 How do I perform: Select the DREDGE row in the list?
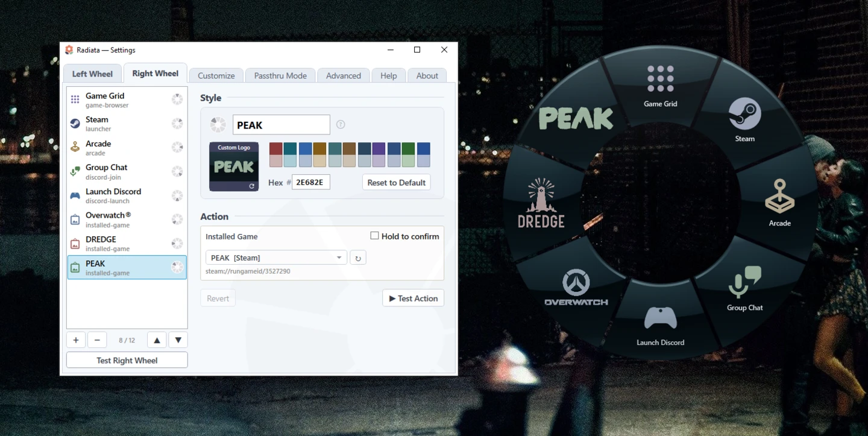127,244
